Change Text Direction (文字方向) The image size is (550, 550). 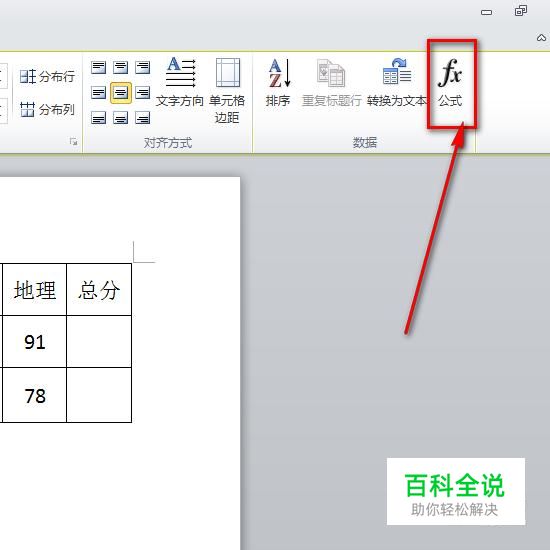(x=180, y=83)
